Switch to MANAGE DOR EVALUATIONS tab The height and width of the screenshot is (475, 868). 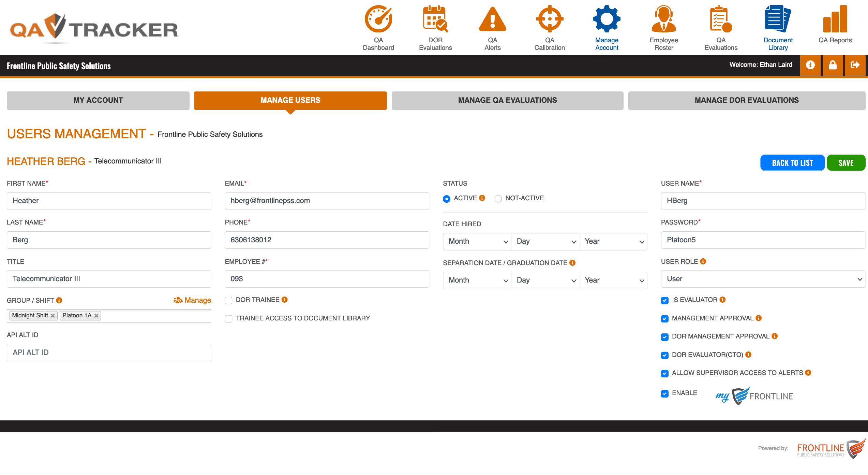(747, 100)
